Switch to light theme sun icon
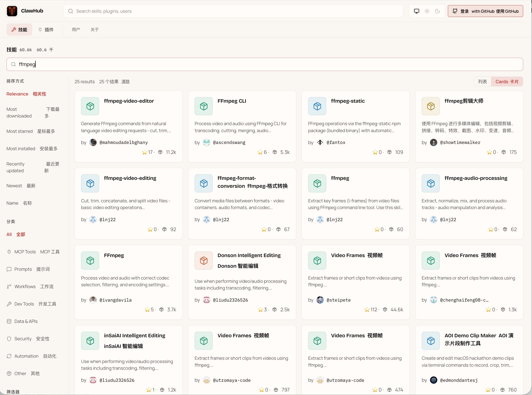 coord(427,11)
